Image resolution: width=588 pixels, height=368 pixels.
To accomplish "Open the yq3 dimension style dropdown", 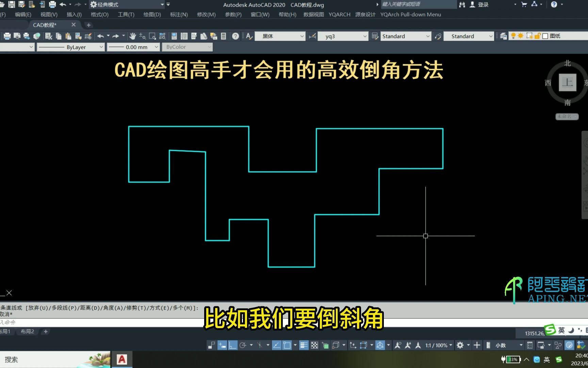I will [x=343, y=36].
